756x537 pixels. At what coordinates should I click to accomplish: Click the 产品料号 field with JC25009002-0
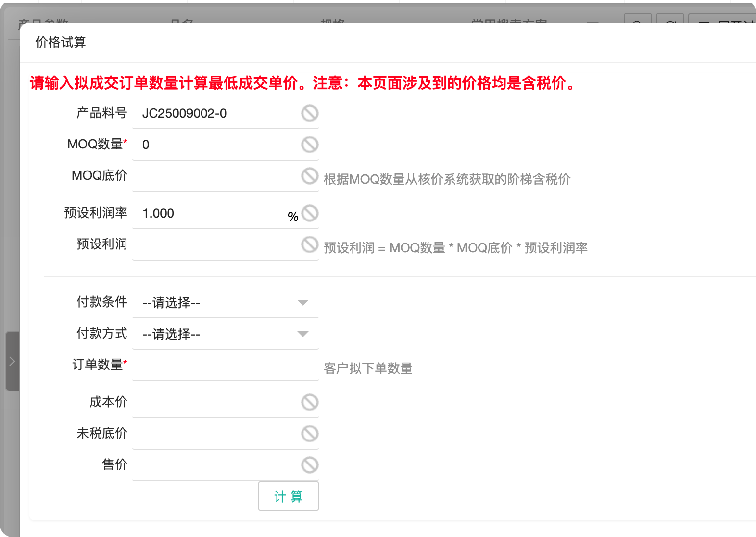pos(216,113)
